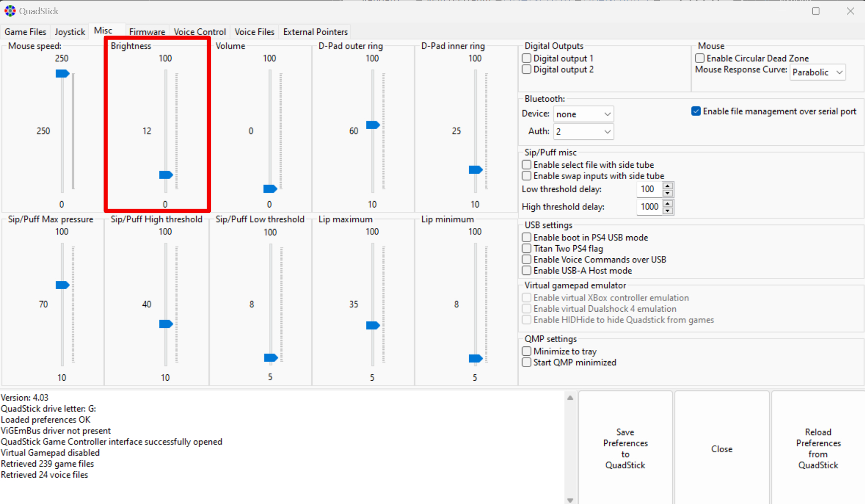Open the Voice Control tab
The width and height of the screenshot is (865, 504).
point(200,32)
